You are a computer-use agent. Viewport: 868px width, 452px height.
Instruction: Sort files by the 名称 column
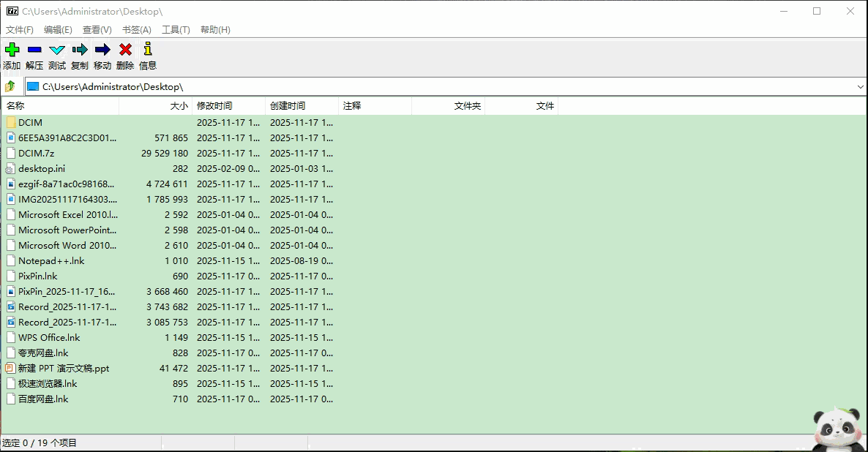(x=16, y=105)
